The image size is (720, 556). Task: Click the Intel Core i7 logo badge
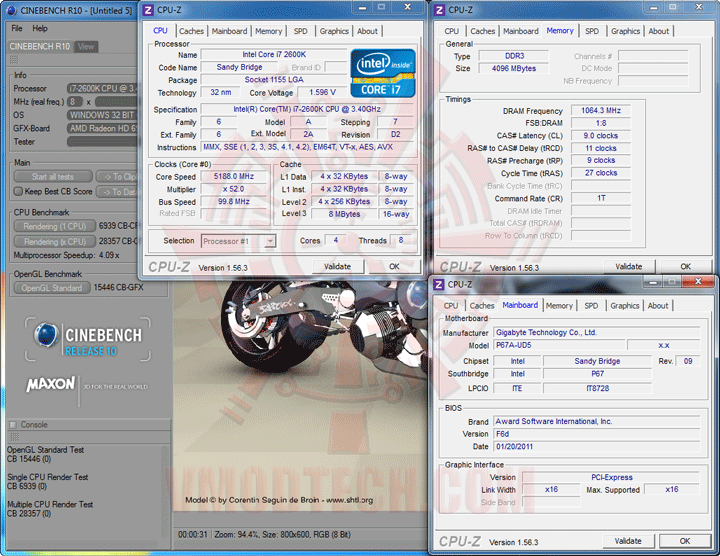point(383,73)
